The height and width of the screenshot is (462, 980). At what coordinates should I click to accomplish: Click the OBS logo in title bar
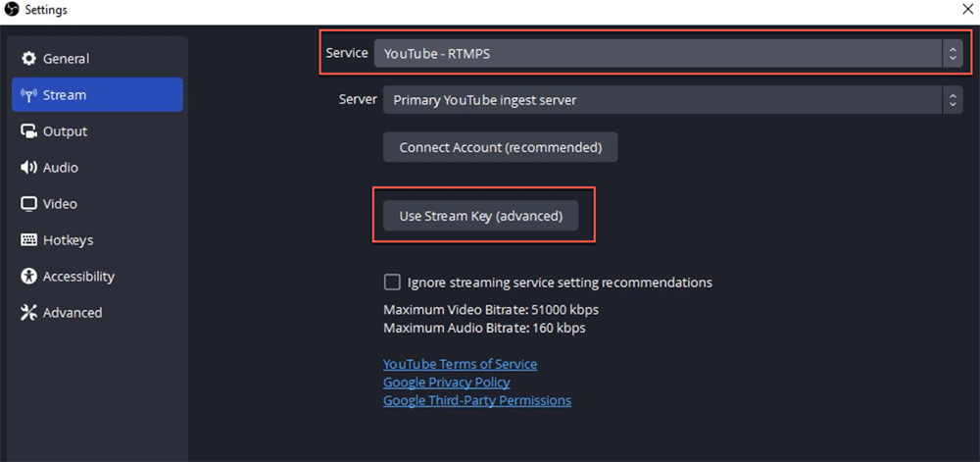(11, 10)
